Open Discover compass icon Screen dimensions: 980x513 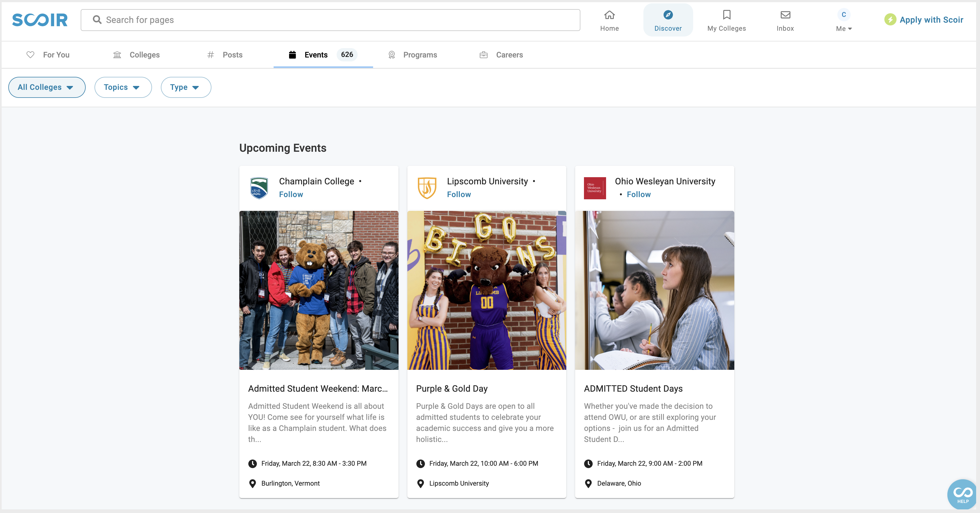pyautogui.click(x=668, y=15)
